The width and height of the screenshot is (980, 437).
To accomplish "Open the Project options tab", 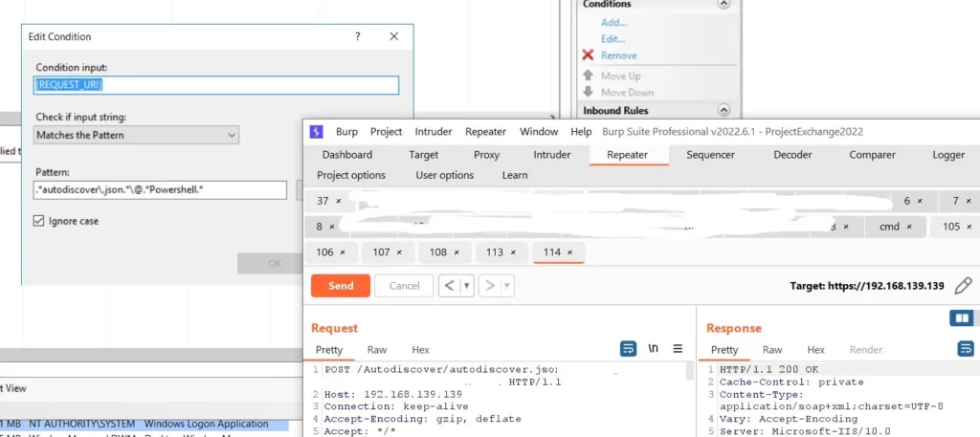I will pyautogui.click(x=351, y=175).
